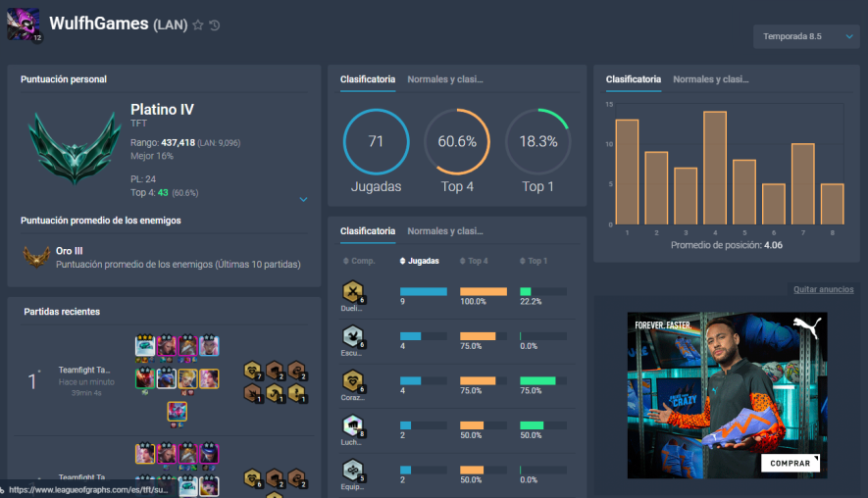Screen dimensions: 868x498
Task: Click the 71 Jugadas circle
Action: [x=376, y=141]
